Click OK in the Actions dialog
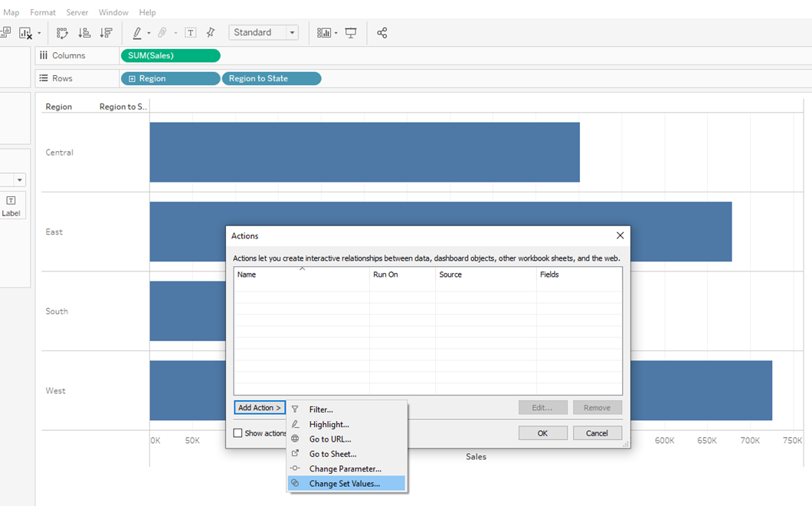The height and width of the screenshot is (506, 812). tap(542, 433)
